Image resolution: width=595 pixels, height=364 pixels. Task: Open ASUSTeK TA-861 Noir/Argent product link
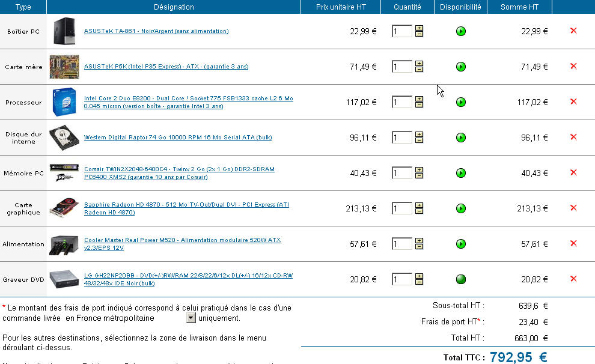click(156, 31)
